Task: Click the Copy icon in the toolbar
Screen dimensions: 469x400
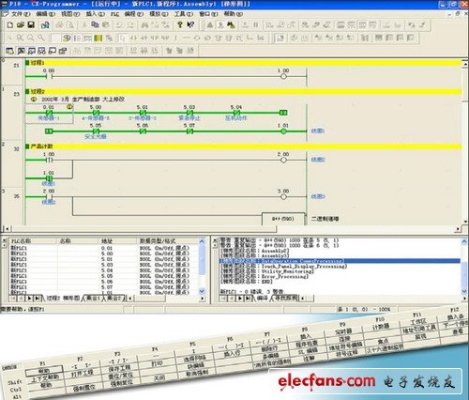Action: 95,25
